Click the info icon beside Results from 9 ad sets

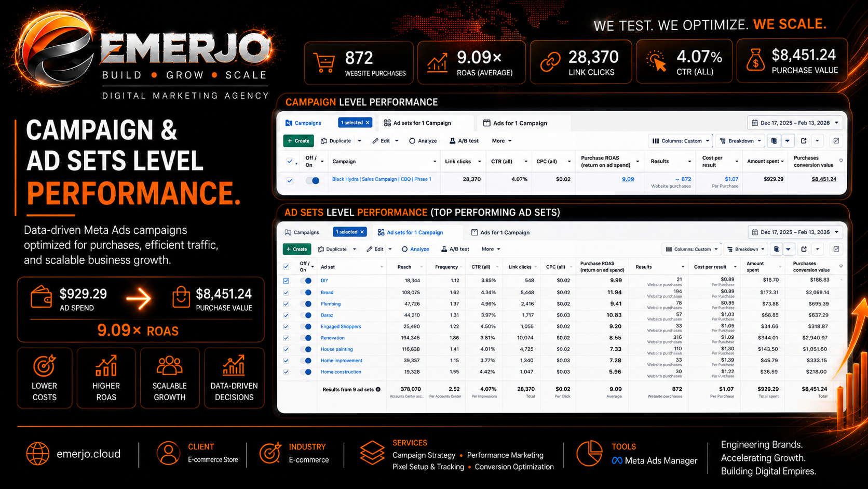(378, 389)
